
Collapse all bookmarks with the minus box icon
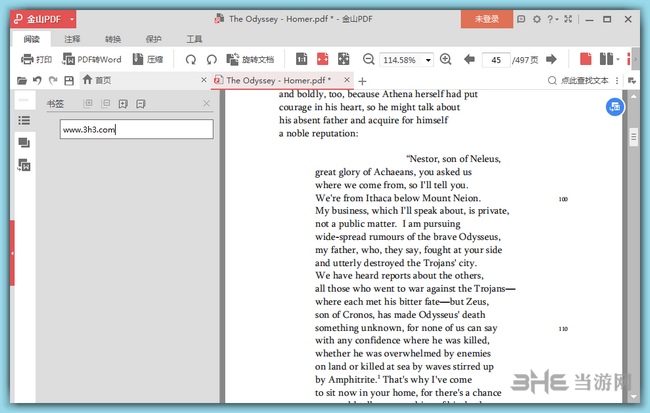coord(106,103)
